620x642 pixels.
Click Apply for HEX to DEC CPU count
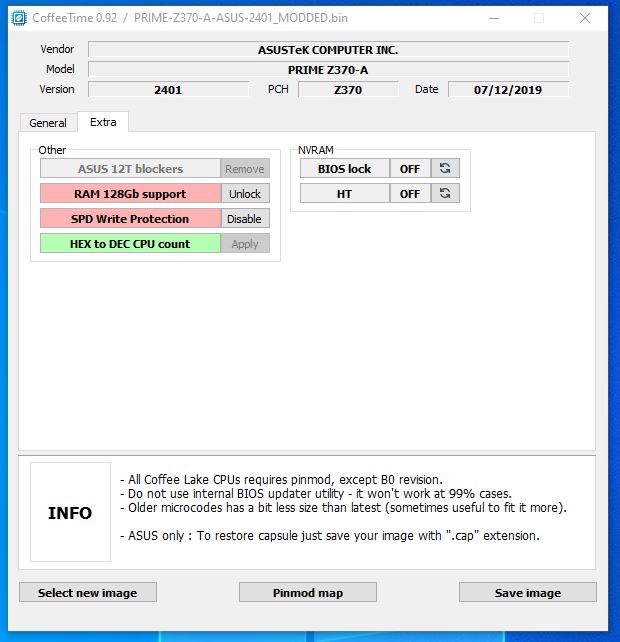(x=245, y=244)
